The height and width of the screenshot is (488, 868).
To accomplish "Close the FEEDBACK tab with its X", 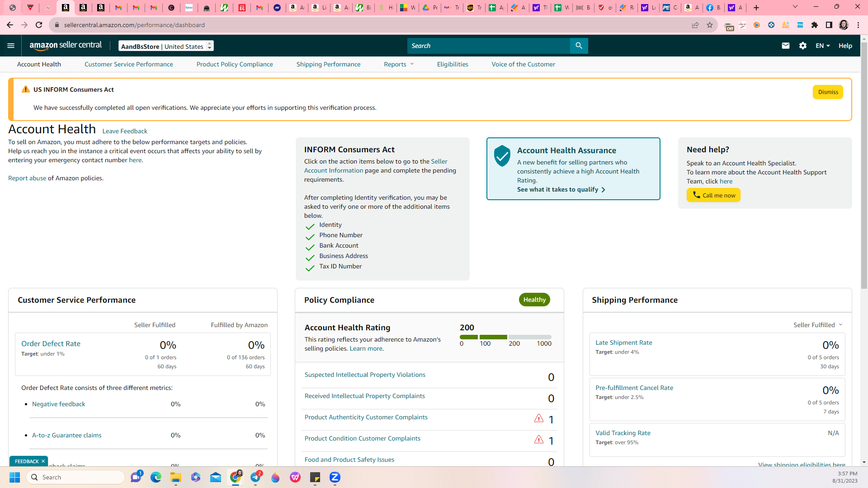I will pos(43,461).
